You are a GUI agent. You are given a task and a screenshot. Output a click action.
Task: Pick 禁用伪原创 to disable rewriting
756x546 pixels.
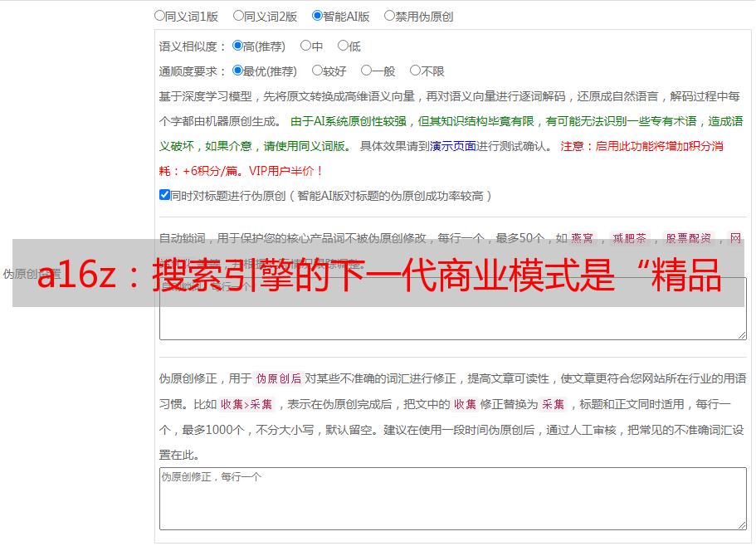(x=389, y=16)
